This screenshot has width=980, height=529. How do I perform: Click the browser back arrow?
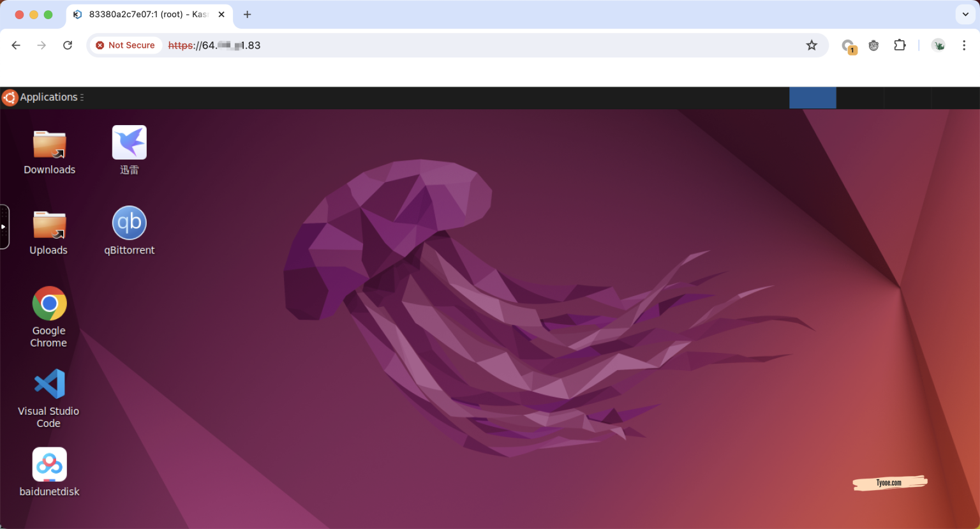tap(16, 45)
